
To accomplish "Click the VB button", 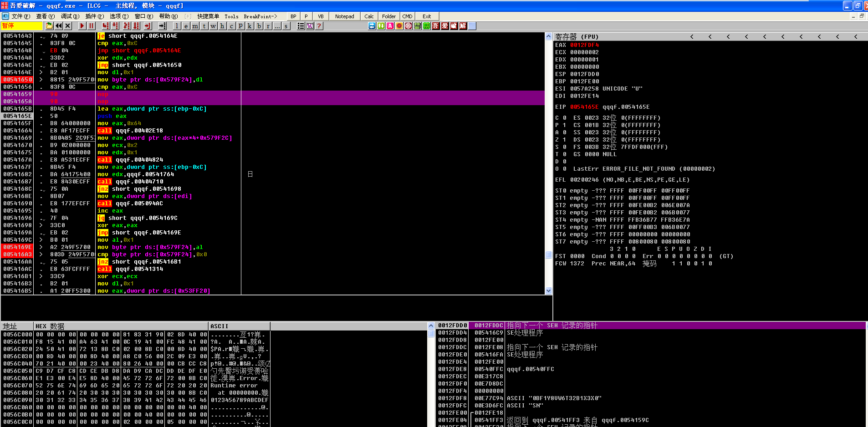I will coord(321,16).
